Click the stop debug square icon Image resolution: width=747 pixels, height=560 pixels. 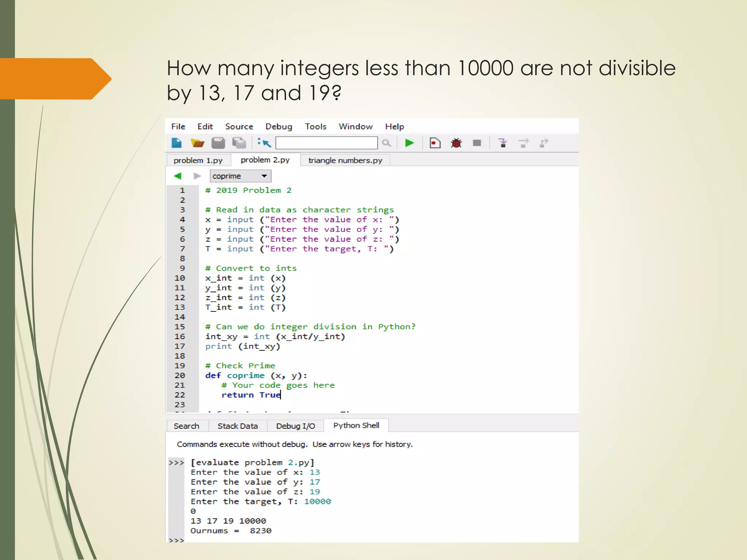[477, 143]
